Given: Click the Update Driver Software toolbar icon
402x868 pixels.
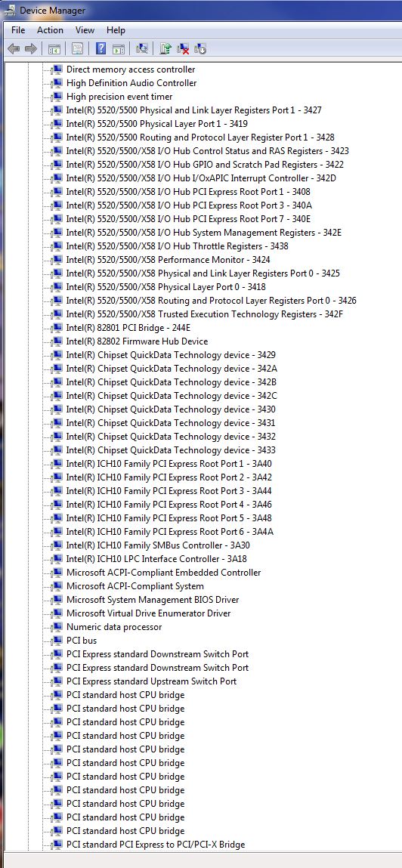Looking at the screenshot, I should [165, 48].
